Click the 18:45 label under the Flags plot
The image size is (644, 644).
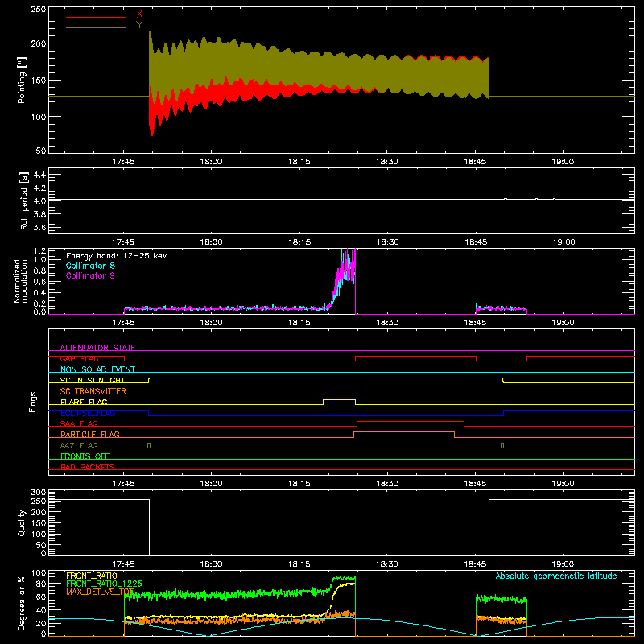point(475,484)
